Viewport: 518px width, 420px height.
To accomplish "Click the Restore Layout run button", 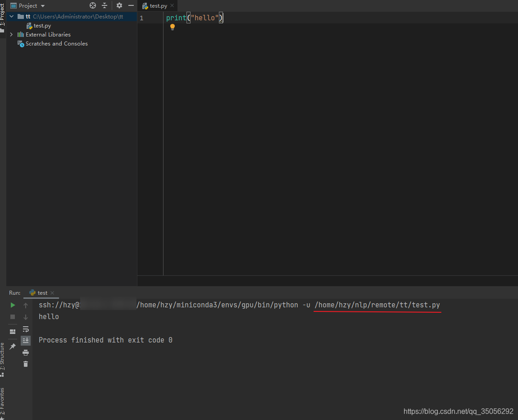I will click(x=13, y=332).
